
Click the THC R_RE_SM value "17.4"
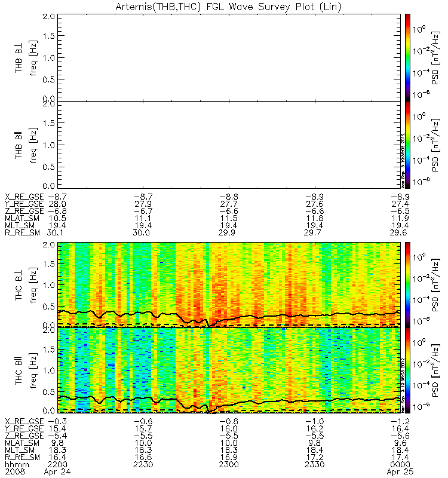(x=400, y=457)
